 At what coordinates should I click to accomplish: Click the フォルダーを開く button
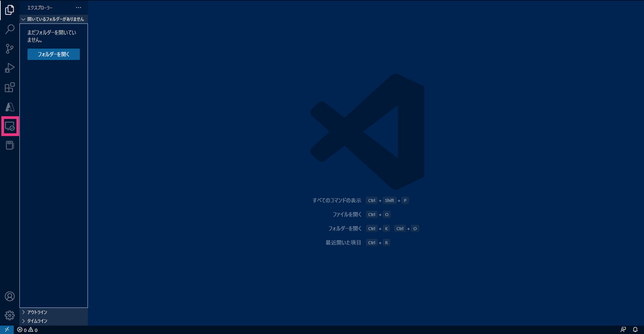click(54, 54)
